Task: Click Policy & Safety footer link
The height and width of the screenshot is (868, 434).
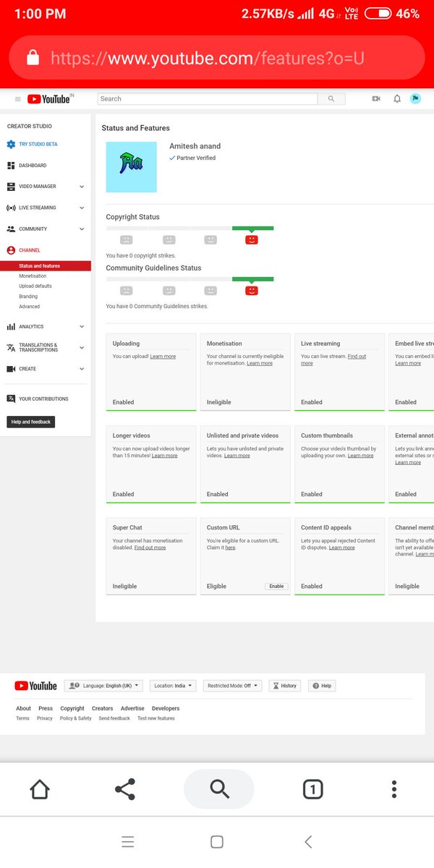Action: [76, 718]
